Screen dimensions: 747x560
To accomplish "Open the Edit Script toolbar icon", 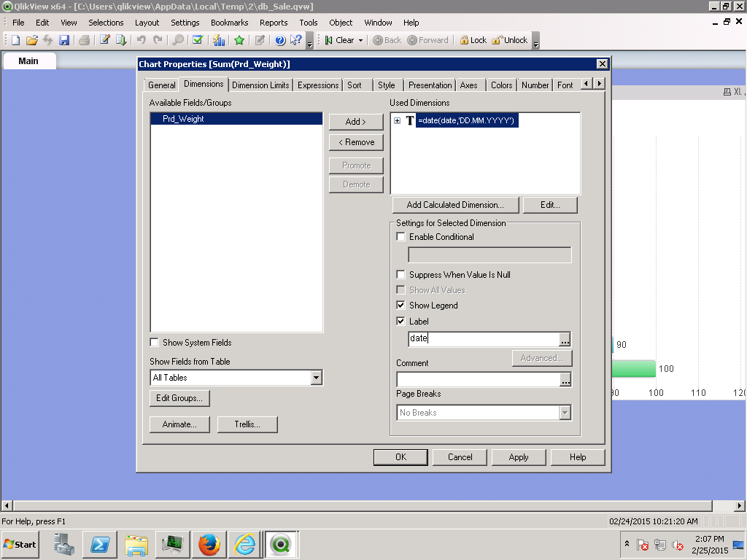I will 105,40.
